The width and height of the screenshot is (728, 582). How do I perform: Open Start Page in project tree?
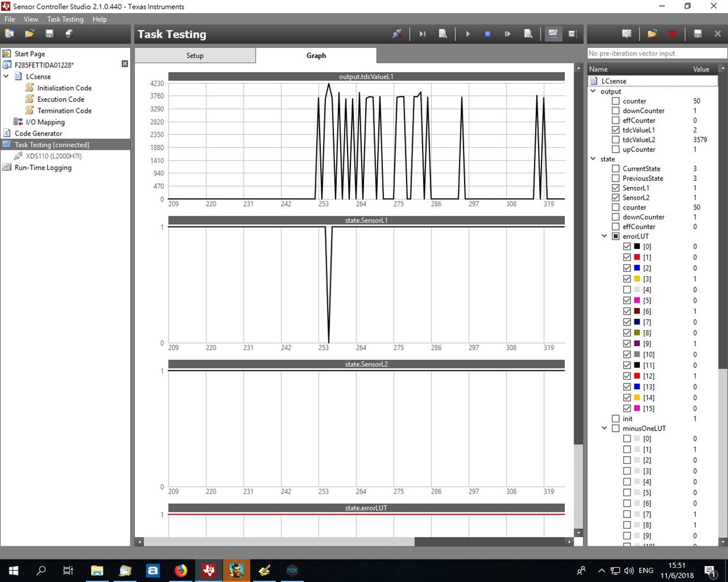pos(30,54)
